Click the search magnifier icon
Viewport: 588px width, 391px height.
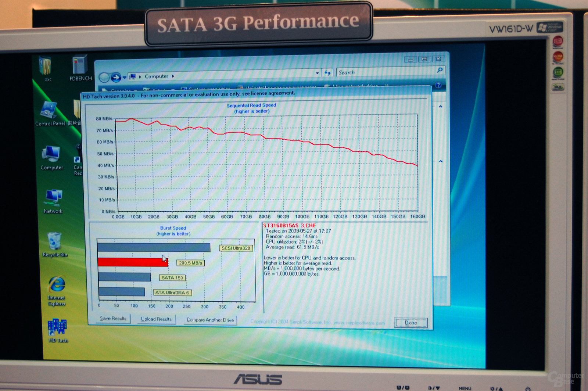point(440,70)
